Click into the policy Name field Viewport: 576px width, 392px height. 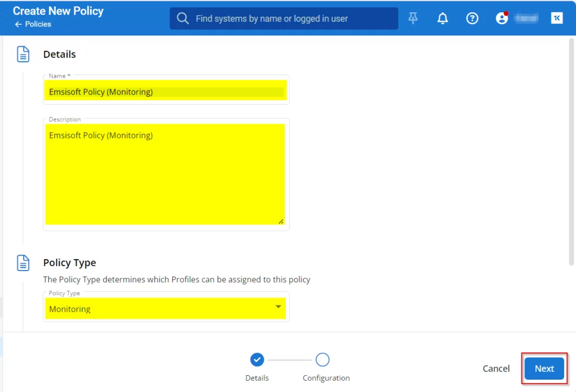165,92
